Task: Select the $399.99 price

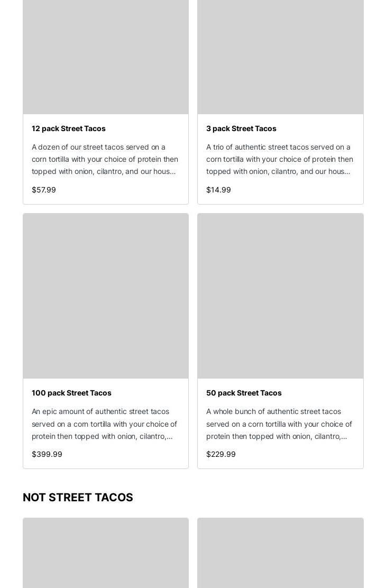Action: [x=47, y=454]
